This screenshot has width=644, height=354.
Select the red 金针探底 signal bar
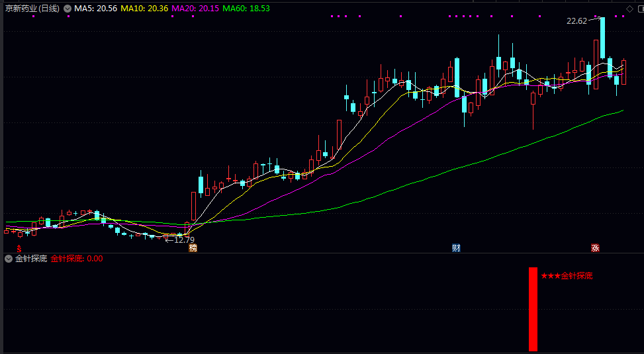pos(533,309)
